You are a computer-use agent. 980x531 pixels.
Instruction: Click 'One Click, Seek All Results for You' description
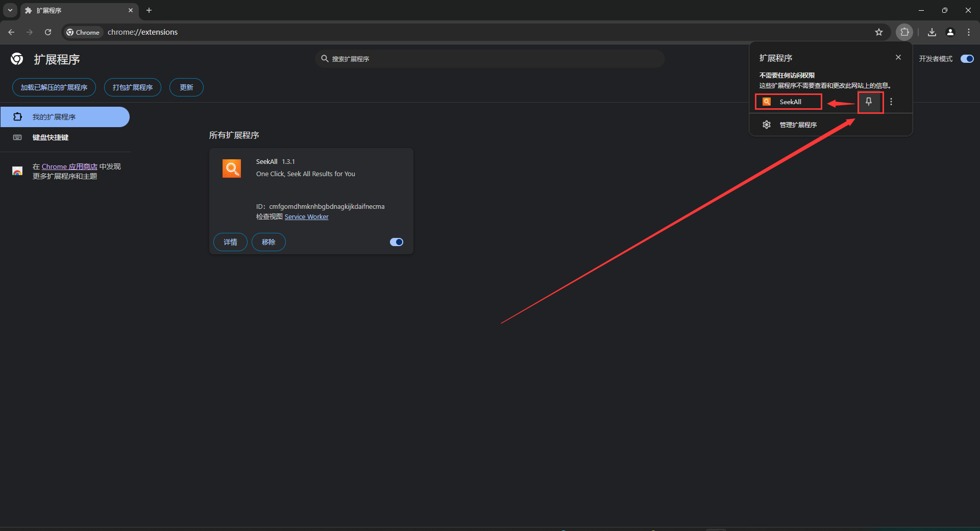[305, 174]
